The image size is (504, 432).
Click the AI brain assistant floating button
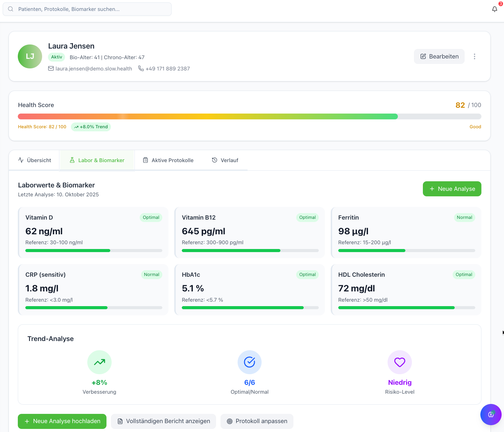click(x=491, y=414)
